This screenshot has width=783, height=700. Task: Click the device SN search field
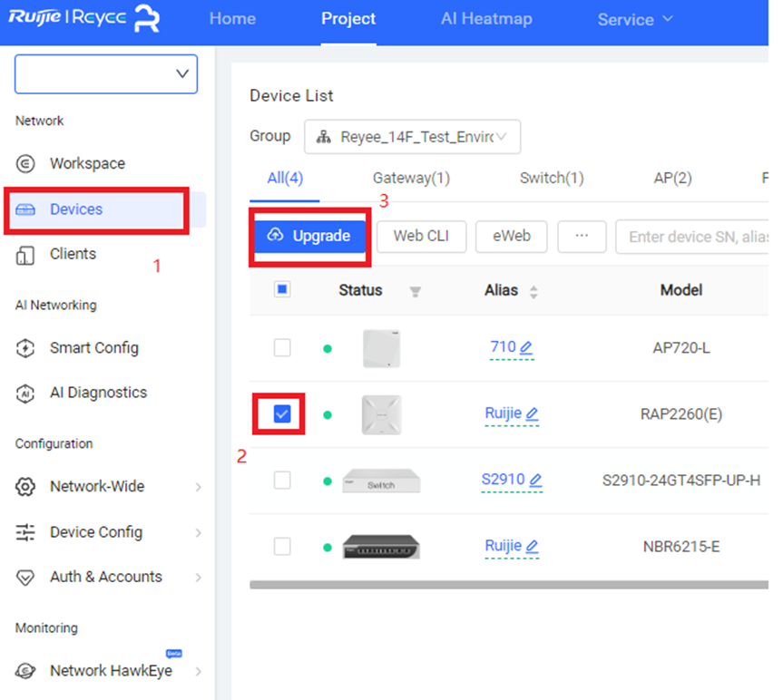point(692,237)
